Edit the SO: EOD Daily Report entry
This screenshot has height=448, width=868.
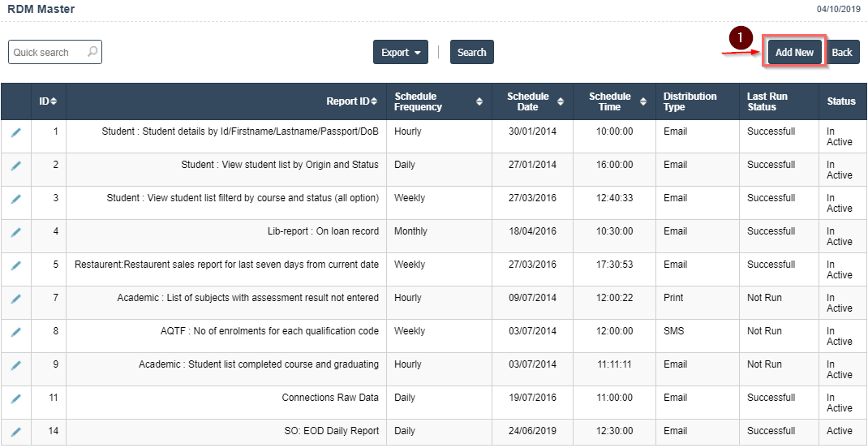(15, 432)
